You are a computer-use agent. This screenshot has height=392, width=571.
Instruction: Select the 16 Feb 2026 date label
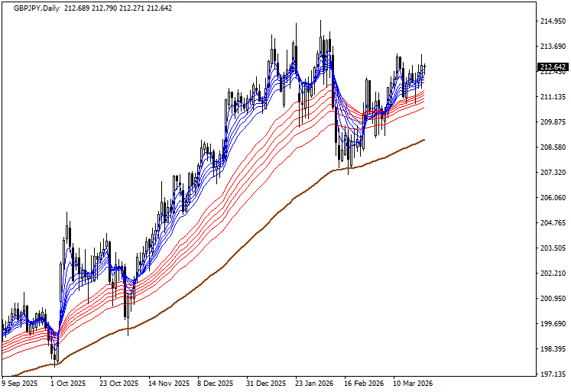(x=363, y=383)
